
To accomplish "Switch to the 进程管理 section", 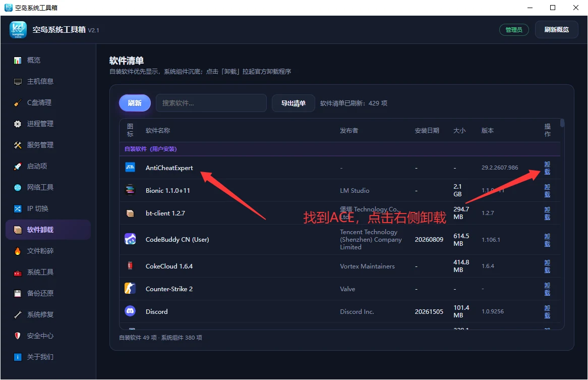I will [48, 124].
